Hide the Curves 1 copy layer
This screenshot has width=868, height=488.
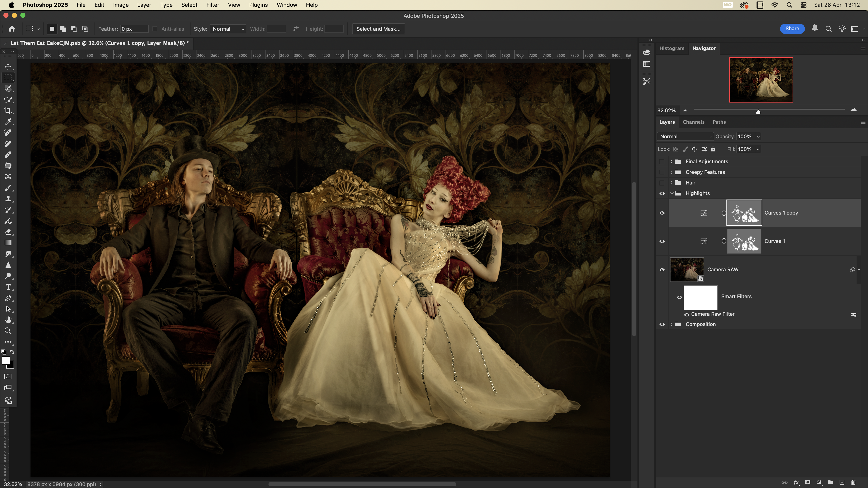[x=662, y=213]
